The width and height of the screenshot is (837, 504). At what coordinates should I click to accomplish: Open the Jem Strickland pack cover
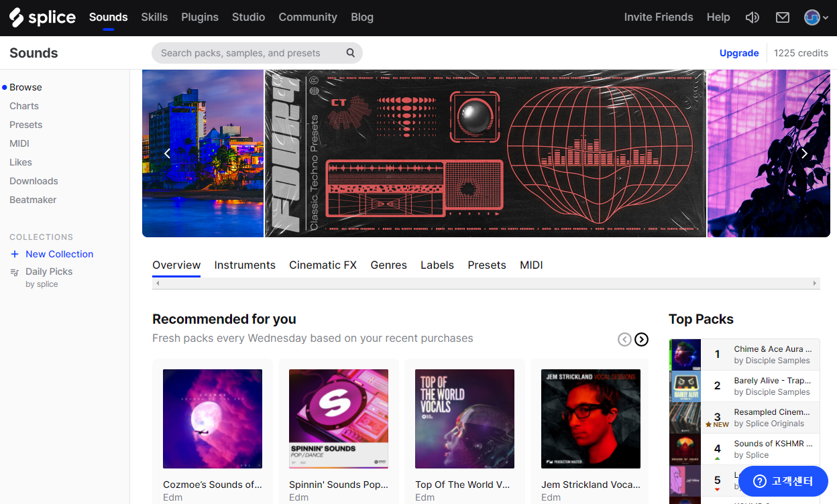[x=591, y=419]
